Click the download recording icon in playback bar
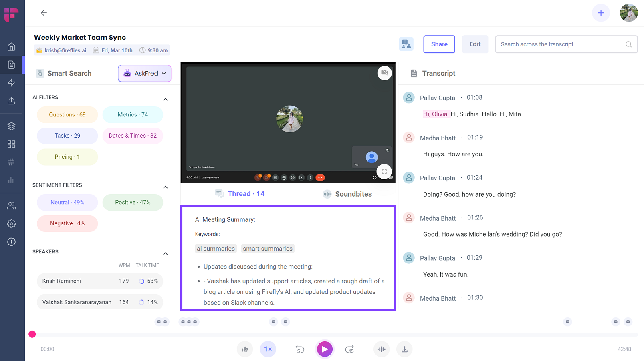 pos(404,349)
